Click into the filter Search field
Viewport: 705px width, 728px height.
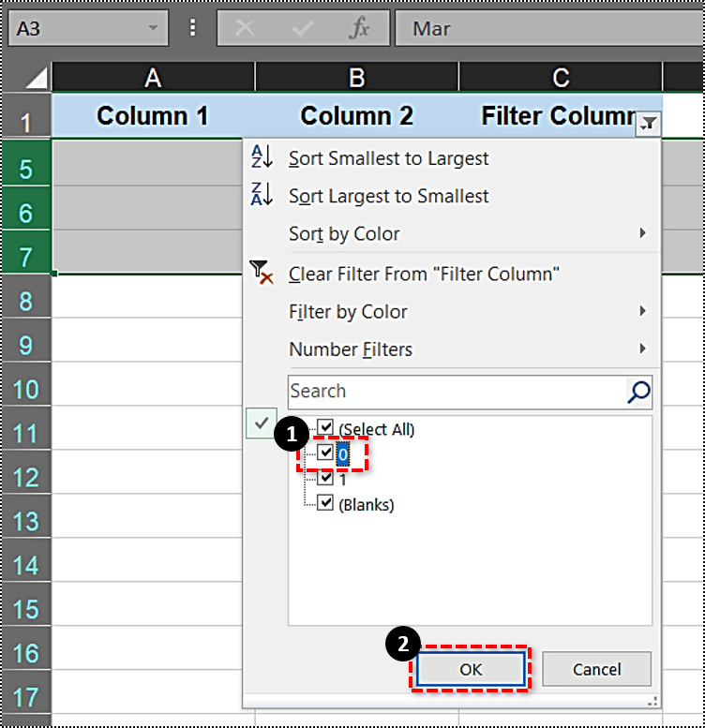click(x=455, y=392)
